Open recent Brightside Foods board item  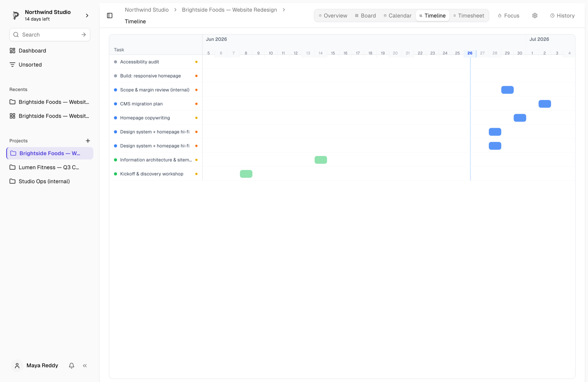(x=50, y=116)
